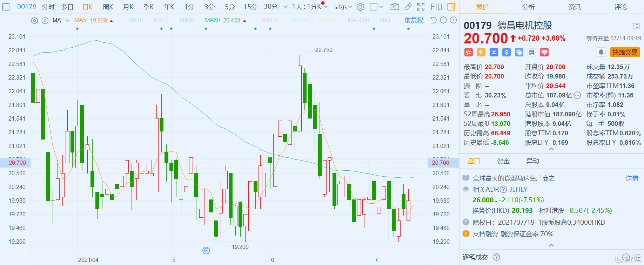
Task: Open the 详情 company details link
Action: point(632,178)
